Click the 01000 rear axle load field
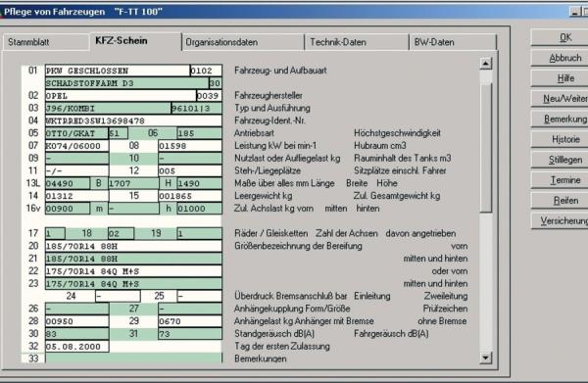The height and width of the screenshot is (383, 588). click(199, 209)
